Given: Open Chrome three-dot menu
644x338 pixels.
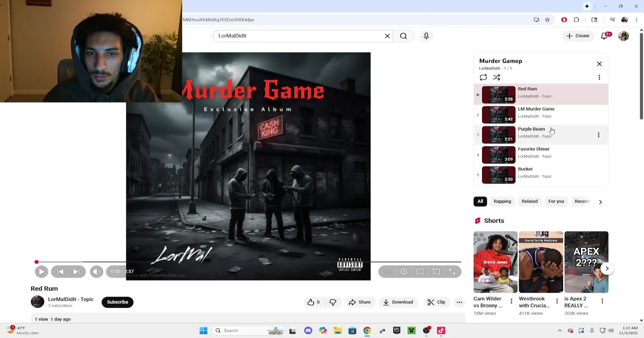Looking at the screenshot, I should [x=636, y=20].
